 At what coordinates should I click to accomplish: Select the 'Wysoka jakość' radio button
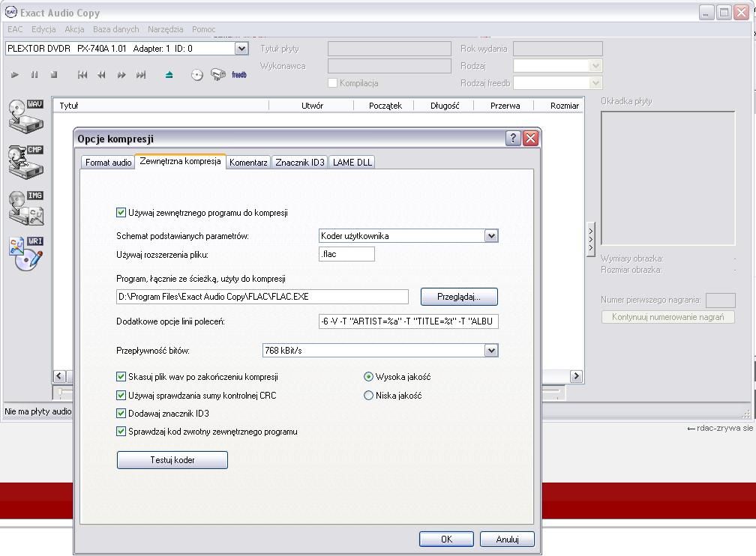click(368, 377)
